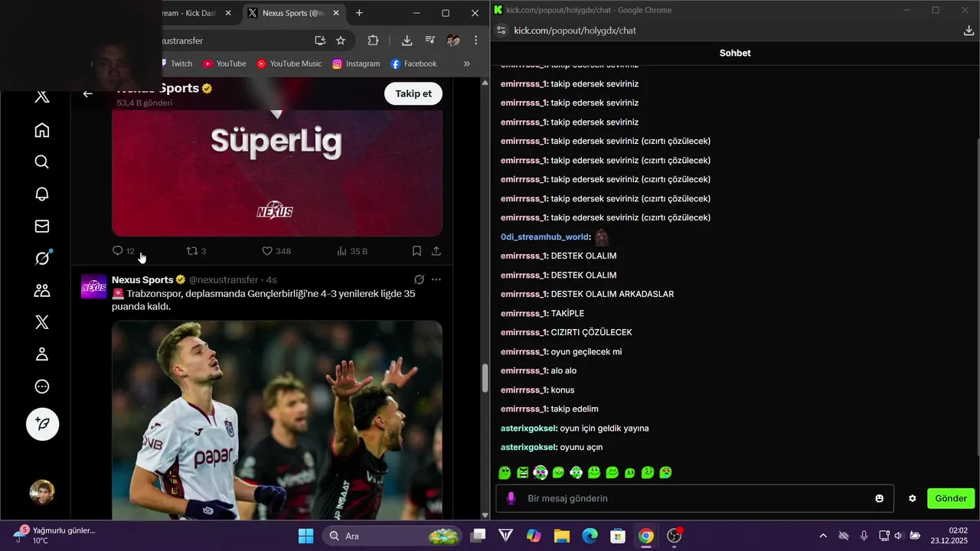This screenshot has height=551, width=980.
Task: Open the Windows Start menu
Action: coord(305,536)
